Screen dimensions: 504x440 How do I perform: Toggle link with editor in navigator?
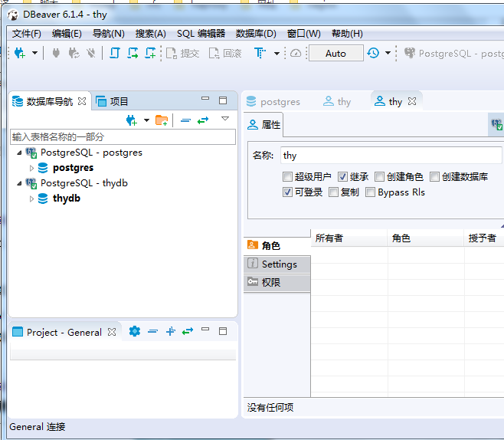[x=203, y=120]
